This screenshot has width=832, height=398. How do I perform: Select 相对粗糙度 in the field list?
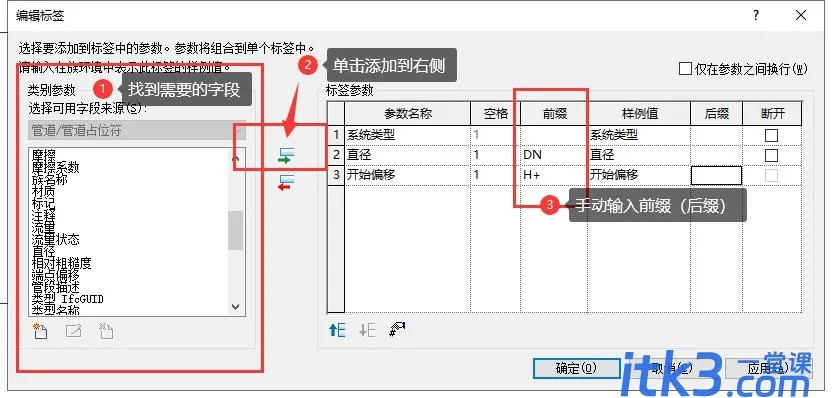pos(62,263)
